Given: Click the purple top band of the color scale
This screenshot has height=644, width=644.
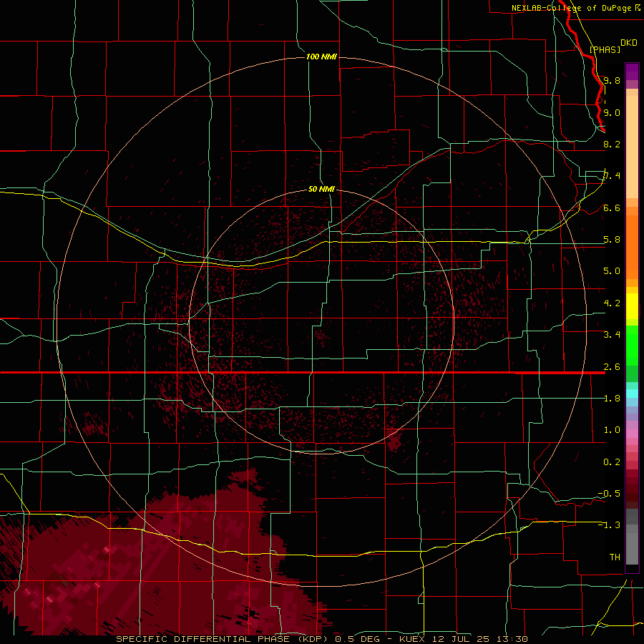Looking at the screenshot, I should 632,72.
